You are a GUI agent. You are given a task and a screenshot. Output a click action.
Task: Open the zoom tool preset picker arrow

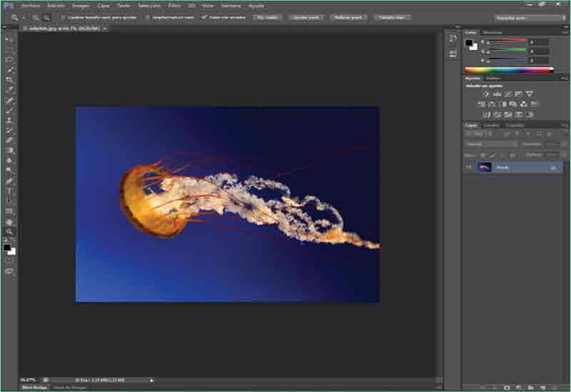(x=24, y=17)
